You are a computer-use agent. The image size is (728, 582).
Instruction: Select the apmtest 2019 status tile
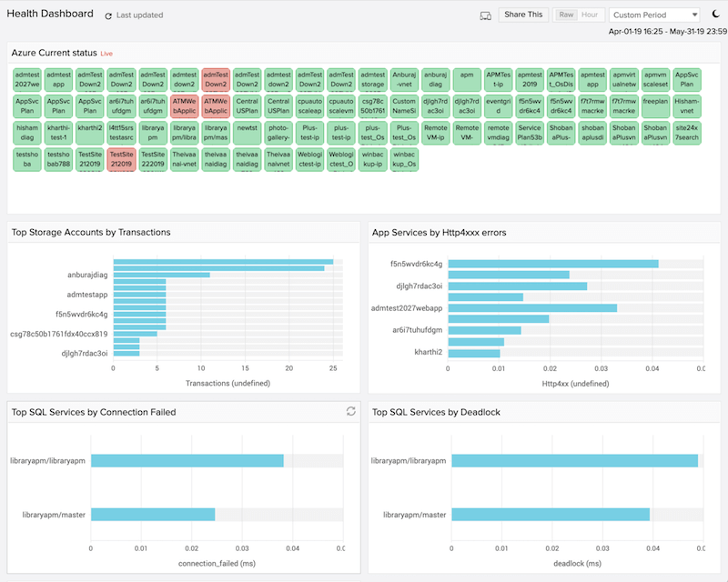[x=530, y=79]
